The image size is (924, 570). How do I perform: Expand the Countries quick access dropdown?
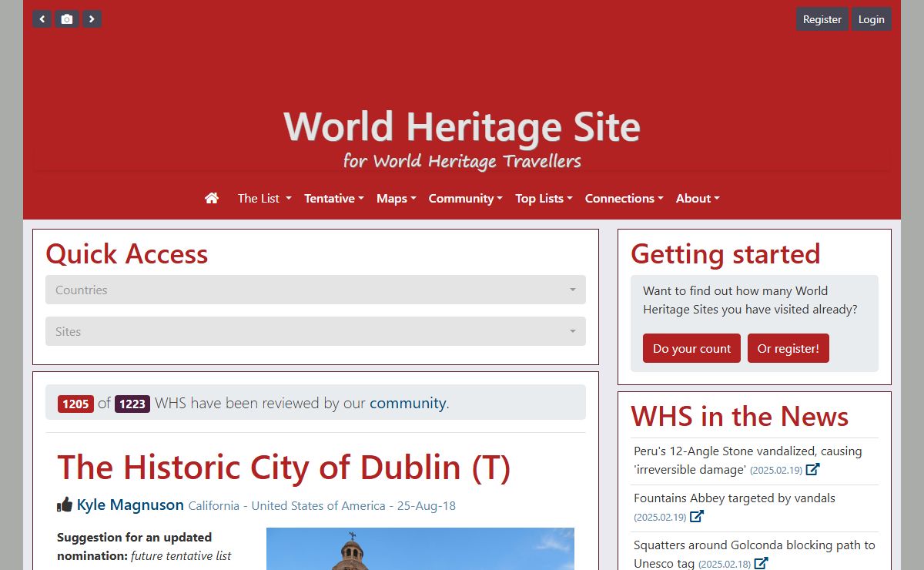click(316, 290)
